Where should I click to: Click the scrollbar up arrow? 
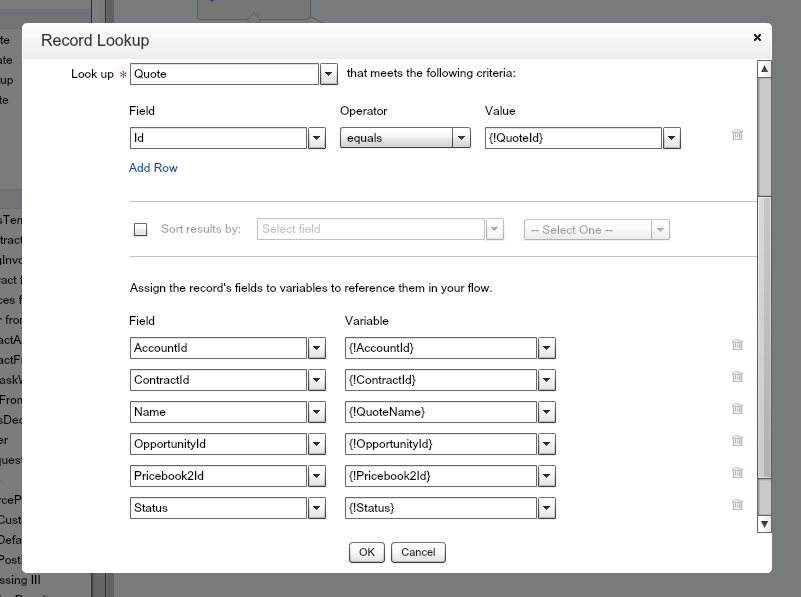(764, 69)
